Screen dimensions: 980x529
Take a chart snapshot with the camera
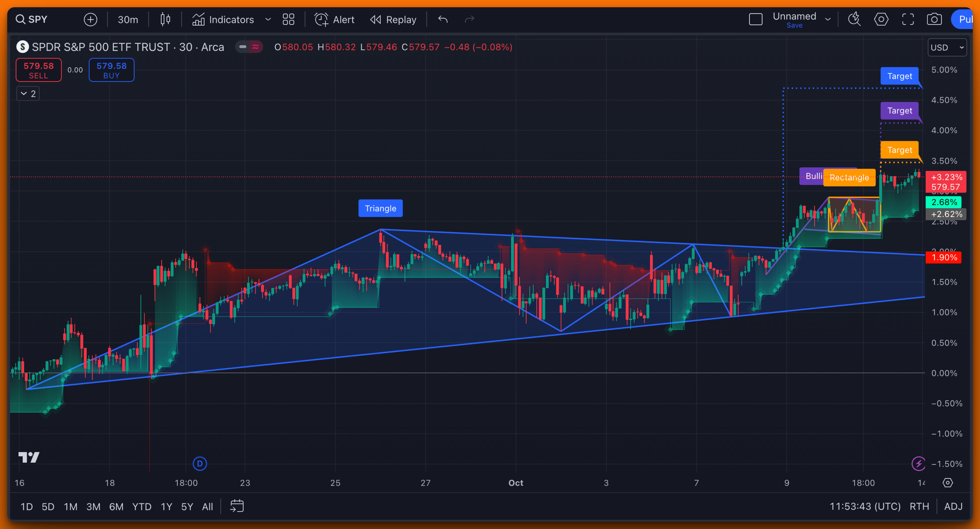tap(934, 19)
